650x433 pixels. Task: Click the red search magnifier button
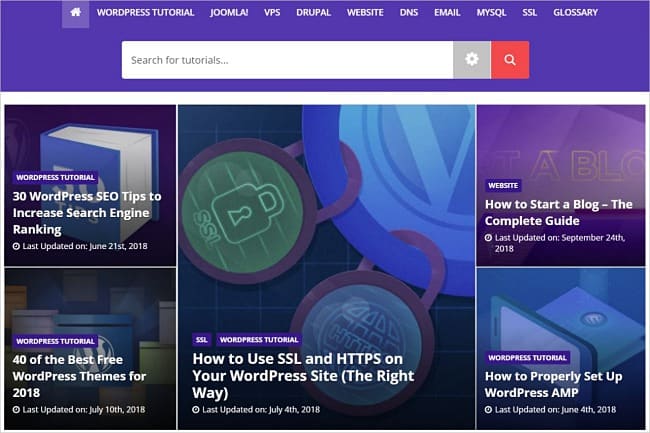510,60
